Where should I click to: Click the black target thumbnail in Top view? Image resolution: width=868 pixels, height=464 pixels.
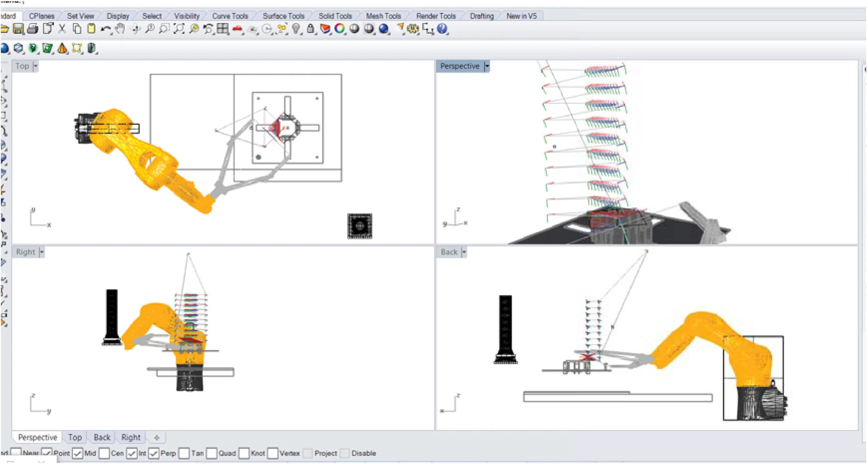pos(360,226)
